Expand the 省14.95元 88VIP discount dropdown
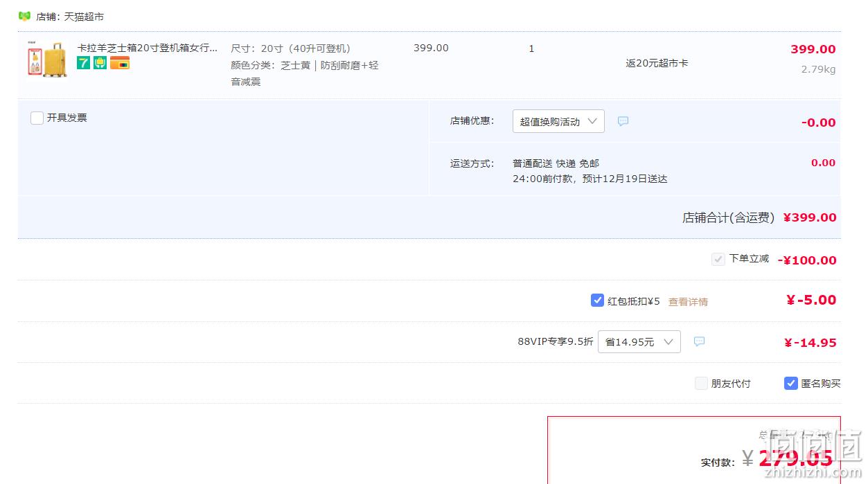 (x=639, y=341)
